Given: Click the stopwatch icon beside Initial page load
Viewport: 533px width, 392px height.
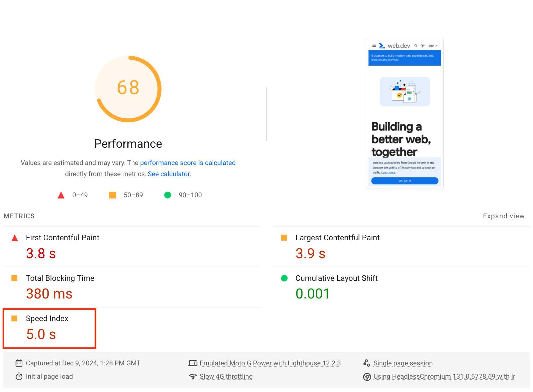Looking at the screenshot, I should 19,377.
